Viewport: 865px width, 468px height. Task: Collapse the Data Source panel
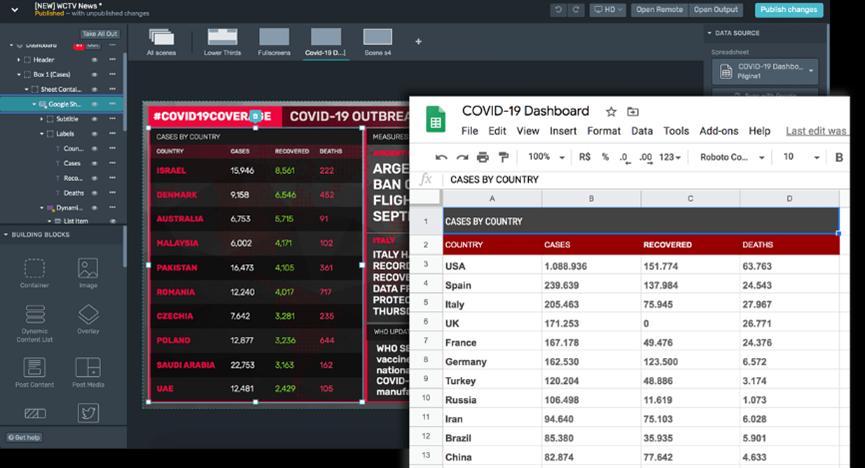pyautogui.click(x=709, y=33)
